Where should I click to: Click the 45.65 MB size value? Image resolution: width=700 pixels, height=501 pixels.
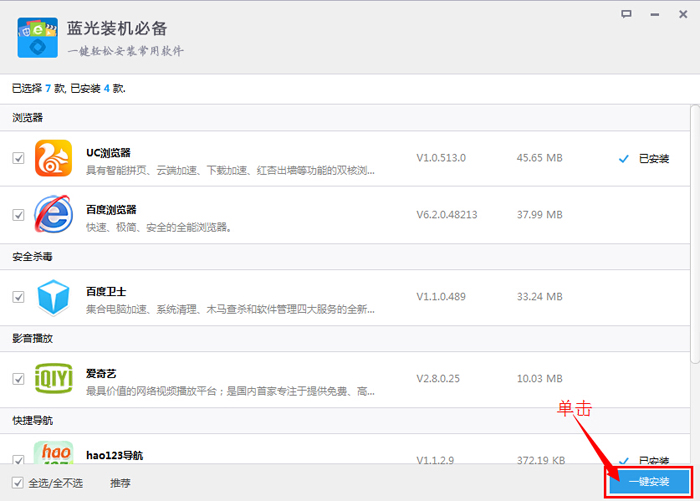pyautogui.click(x=540, y=158)
